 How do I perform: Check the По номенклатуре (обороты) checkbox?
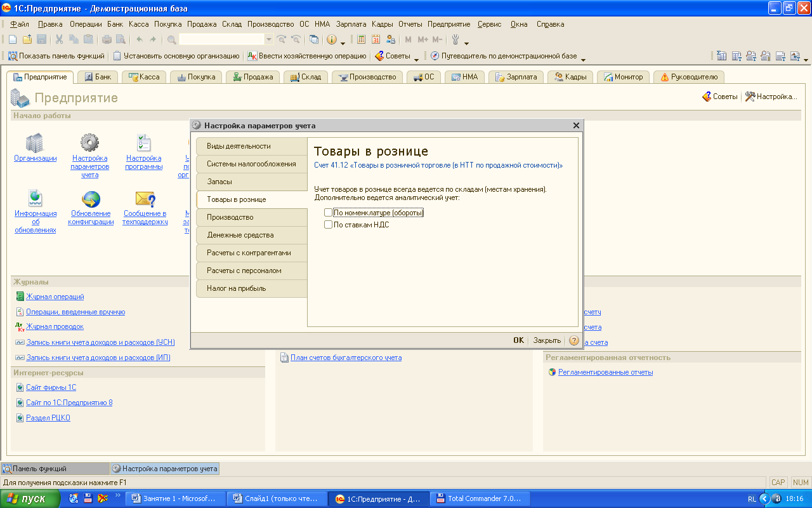328,213
